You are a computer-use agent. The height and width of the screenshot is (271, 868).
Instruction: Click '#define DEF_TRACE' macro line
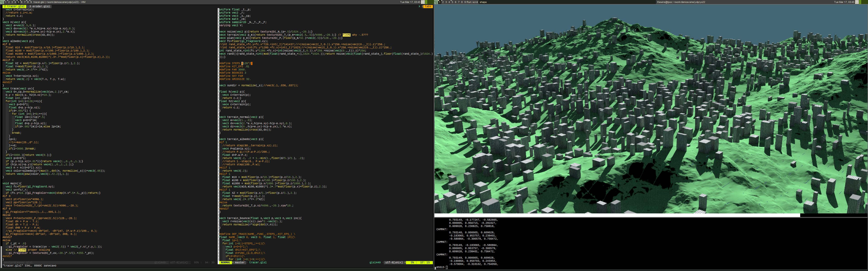pos(257,234)
